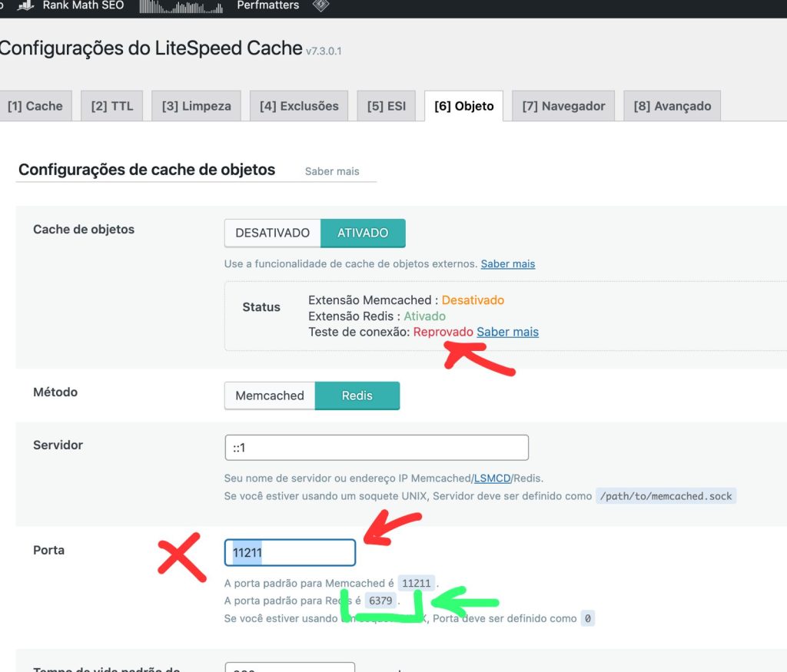The image size is (787, 672).
Task: Open the [7] Navegador tab
Action: 563,106
